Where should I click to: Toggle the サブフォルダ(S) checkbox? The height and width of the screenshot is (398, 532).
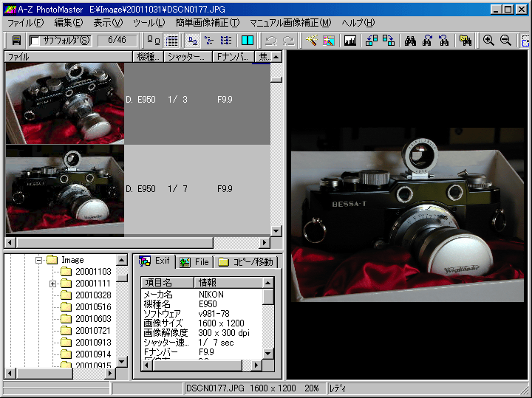click(35, 41)
